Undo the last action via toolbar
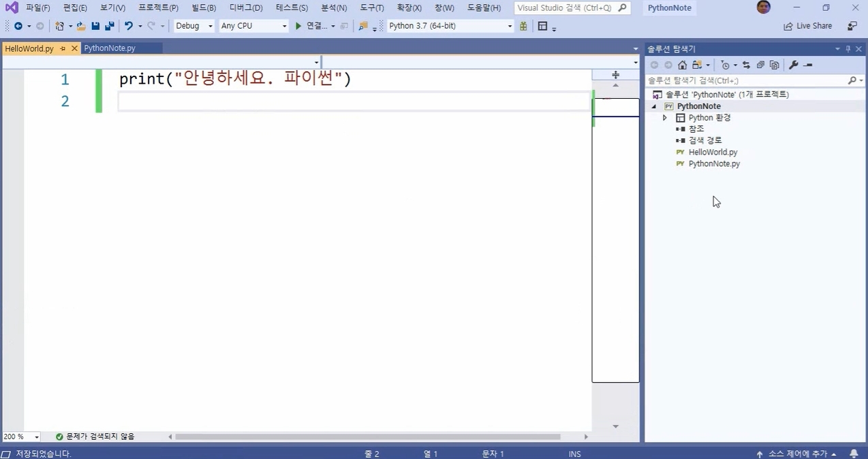868x459 pixels. coord(128,26)
